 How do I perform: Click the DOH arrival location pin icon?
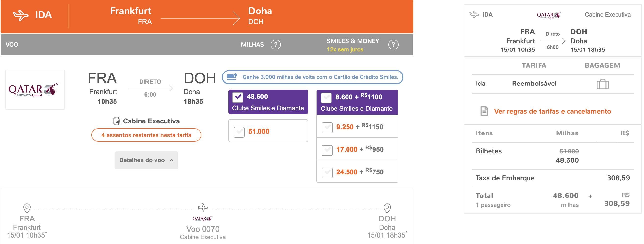coord(387,208)
